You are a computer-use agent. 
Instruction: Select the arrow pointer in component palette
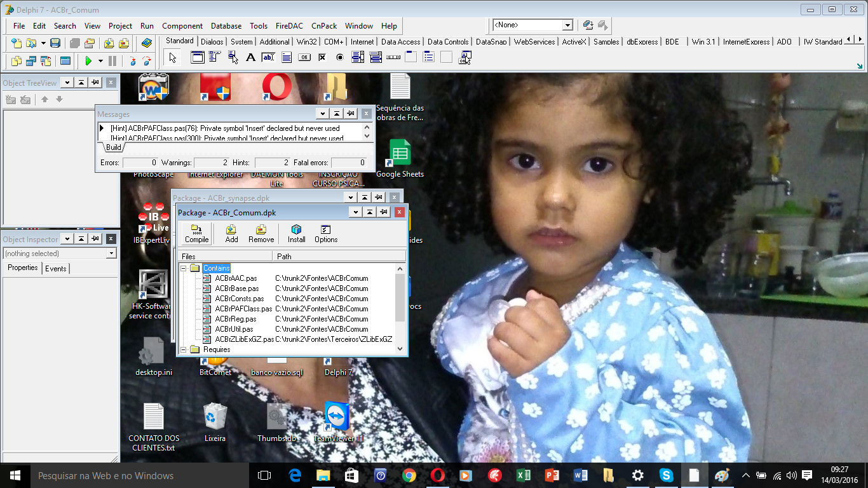coord(173,58)
